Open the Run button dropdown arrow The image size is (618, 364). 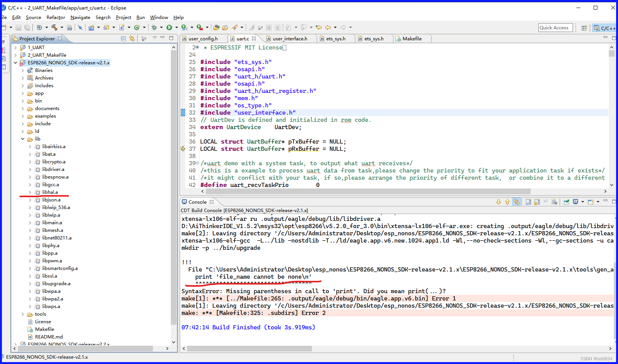(x=177, y=27)
